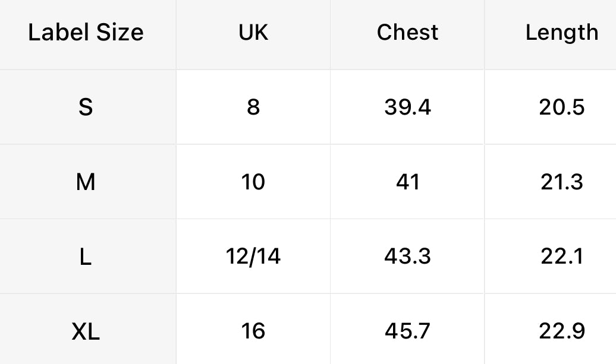616x364 pixels.
Task: Select chest measurement 41
Action: (x=407, y=182)
